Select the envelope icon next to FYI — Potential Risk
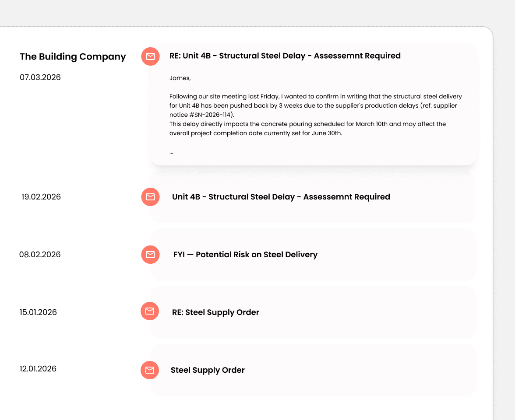Image resolution: width=515 pixels, height=420 pixels. (150, 255)
